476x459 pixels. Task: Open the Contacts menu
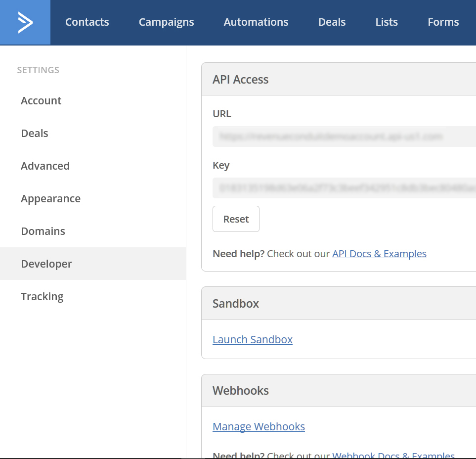87,22
